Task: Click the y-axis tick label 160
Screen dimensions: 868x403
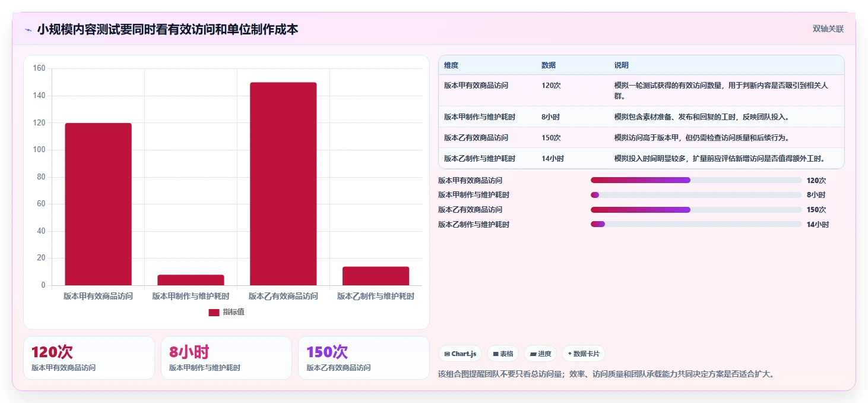Action: (x=39, y=68)
